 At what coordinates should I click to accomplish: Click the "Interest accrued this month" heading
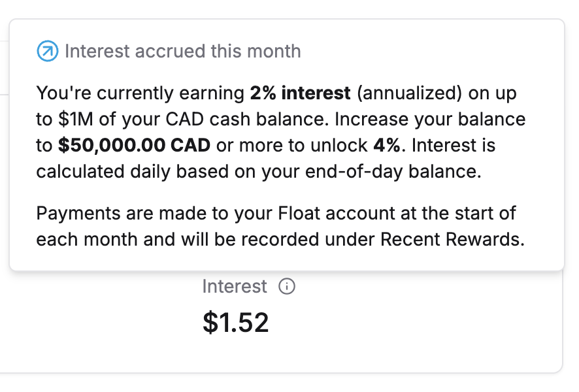coord(182,51)
